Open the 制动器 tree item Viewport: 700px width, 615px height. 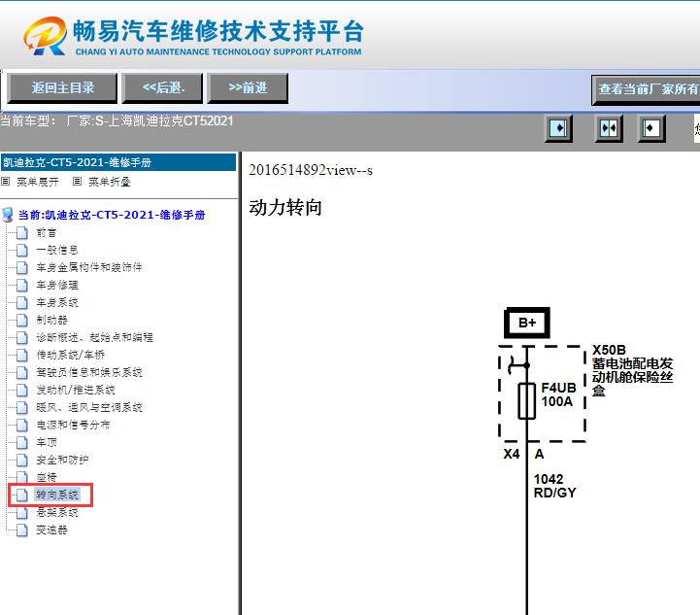pyautogui.click(x=51, y=320)
